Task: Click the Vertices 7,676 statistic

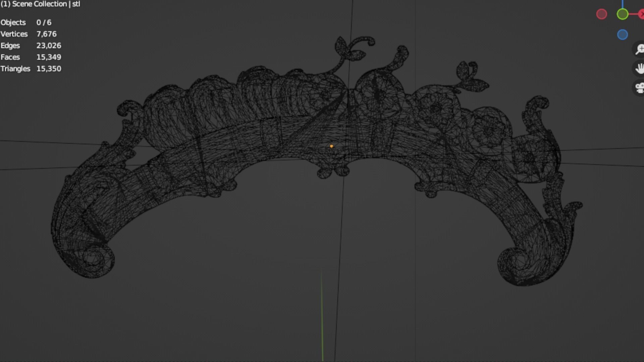Action: 29,34
